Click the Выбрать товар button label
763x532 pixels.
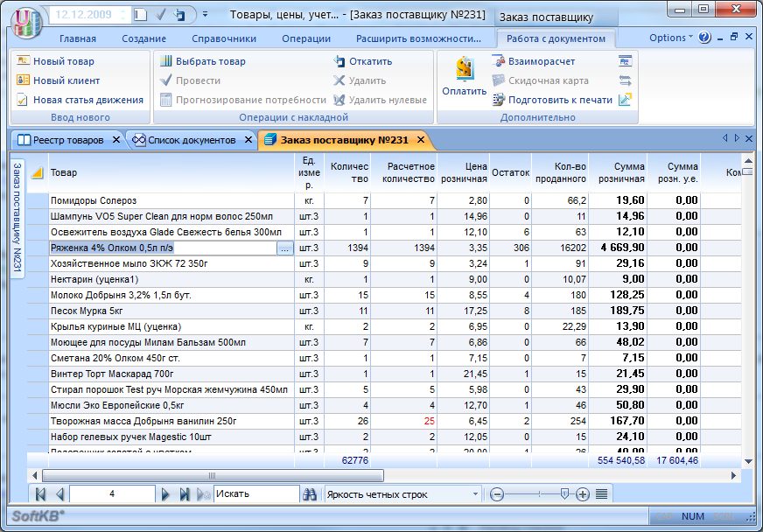pos(211,61)
